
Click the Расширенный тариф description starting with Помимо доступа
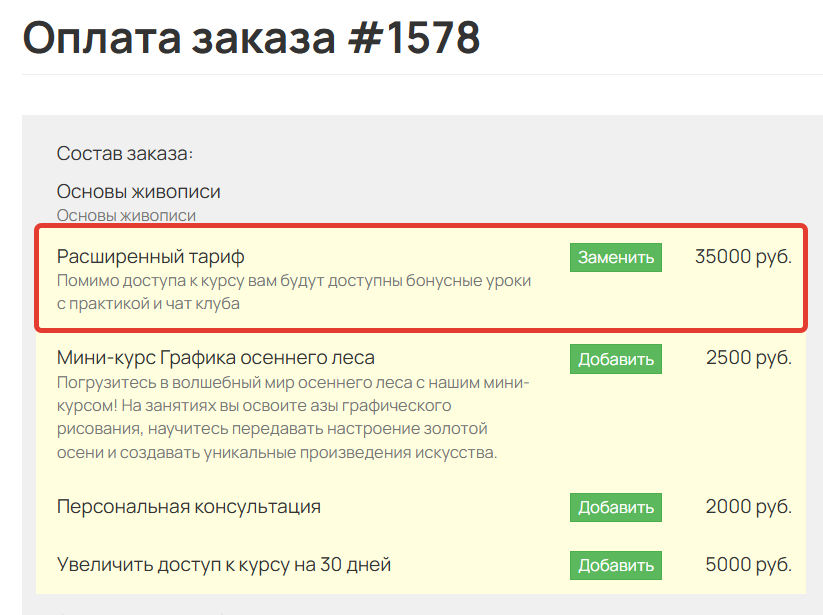pyautogui.click(x=294, y=292)
